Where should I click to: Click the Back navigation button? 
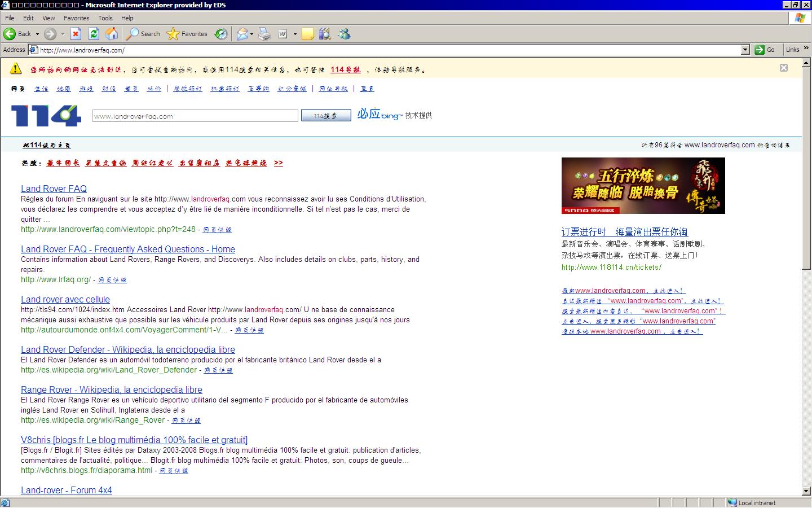[x=17, y=34]
